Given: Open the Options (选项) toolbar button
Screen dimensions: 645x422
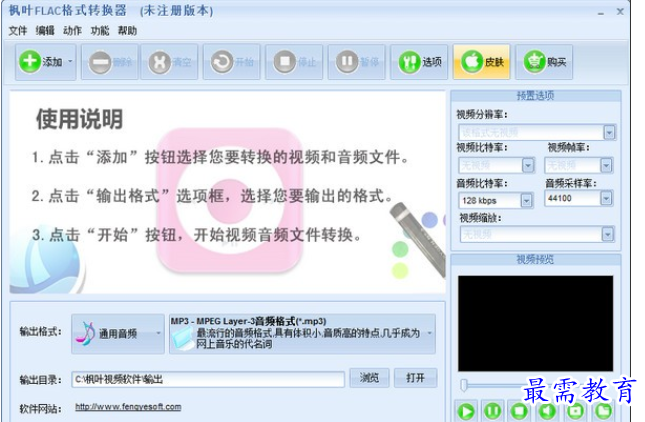Looking at the screenshot, I should (x=419, y=62).
